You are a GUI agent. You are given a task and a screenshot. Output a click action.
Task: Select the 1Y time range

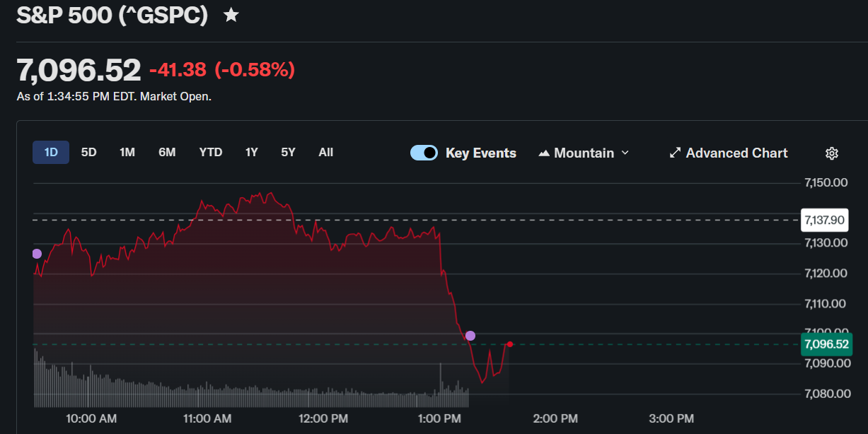252,152
